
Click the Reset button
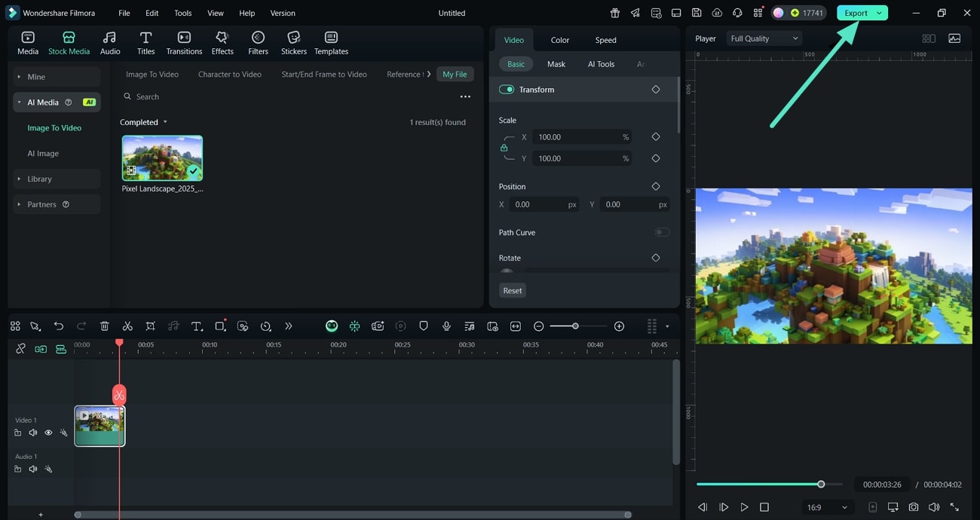513,290
